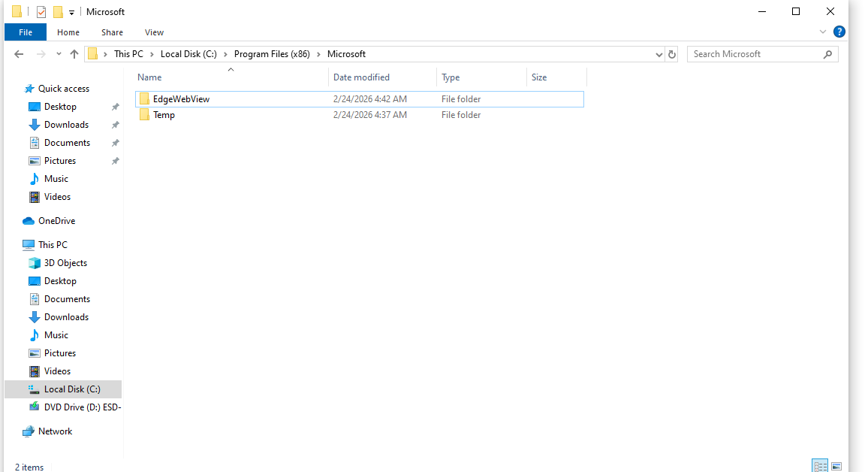The height and width of the screenshot is (472, 868).
Task: Expand the ribbon with the chevron
Action: pyautogui.click(x=823, y=32)
